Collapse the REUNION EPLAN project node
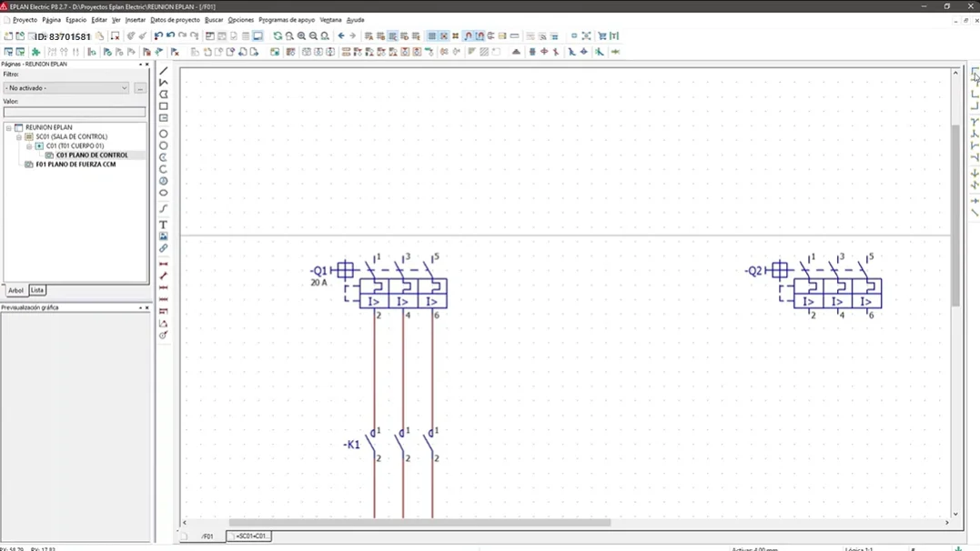The width and height of the screenshot is (980, 551). (9, 127)
